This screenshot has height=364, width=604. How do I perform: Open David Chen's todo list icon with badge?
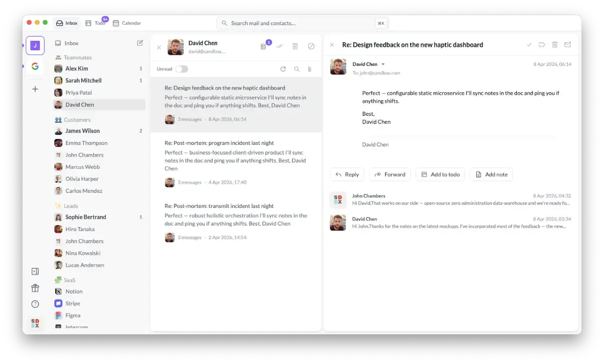[x=264, y=46]
